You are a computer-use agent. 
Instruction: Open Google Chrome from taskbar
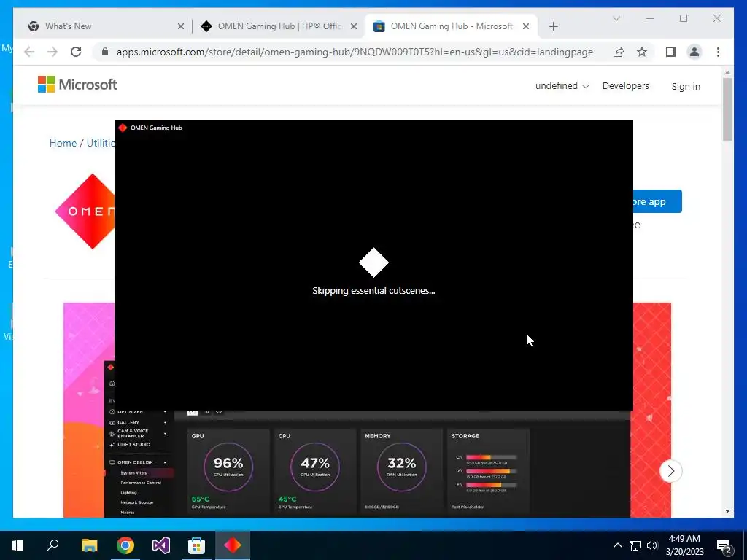tap(125, 545)
